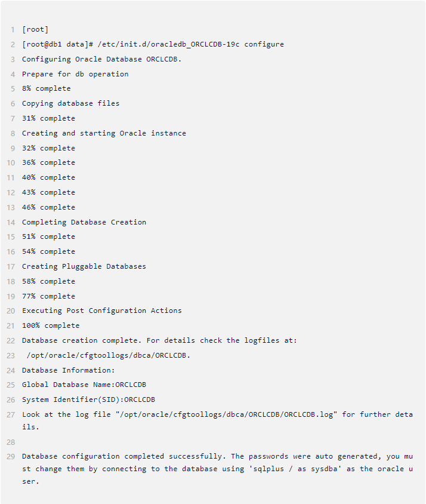Click 'Completing Database Creation' line
The image size is (426, 504).
[84, 222]
